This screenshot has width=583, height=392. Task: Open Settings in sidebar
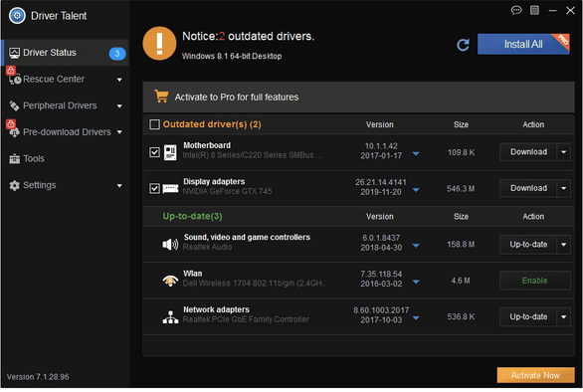pos(66,186)
